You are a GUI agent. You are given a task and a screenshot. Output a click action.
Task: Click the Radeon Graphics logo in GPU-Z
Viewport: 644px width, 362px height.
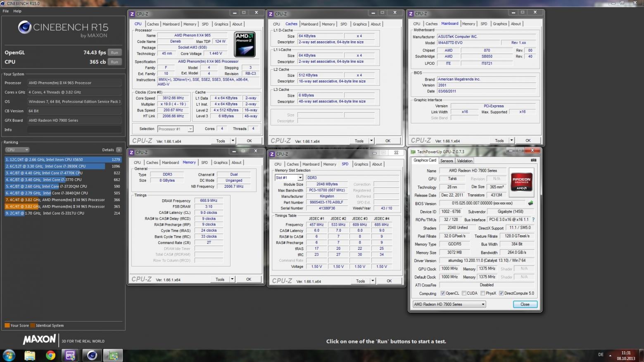(x=521, y=182)
